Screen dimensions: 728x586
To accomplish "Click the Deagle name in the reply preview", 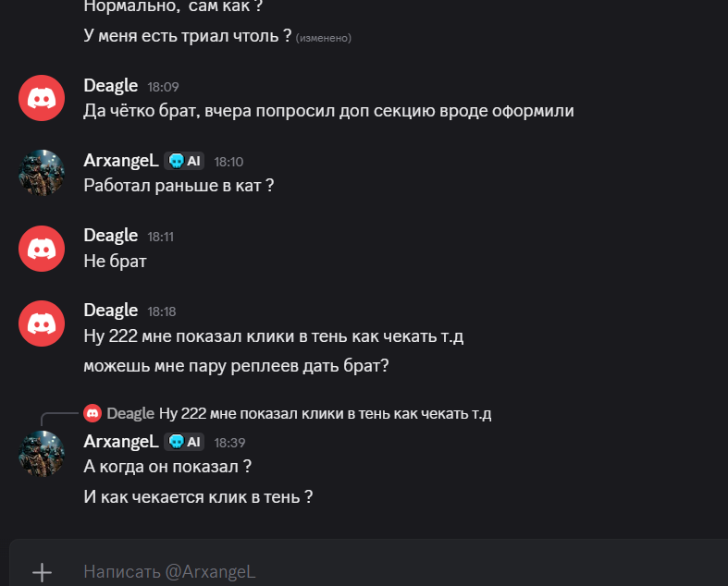I will [x=130, y=413].
